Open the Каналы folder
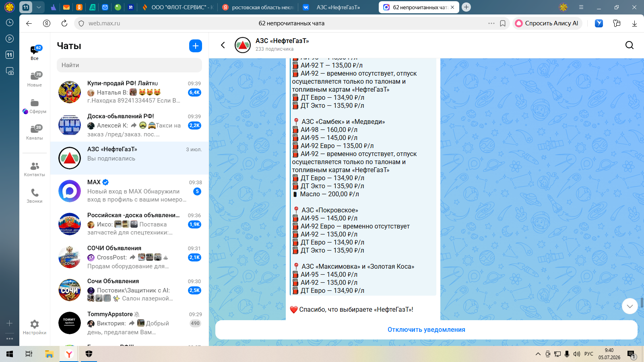This screenshot has height=362, width=644. 35,132
